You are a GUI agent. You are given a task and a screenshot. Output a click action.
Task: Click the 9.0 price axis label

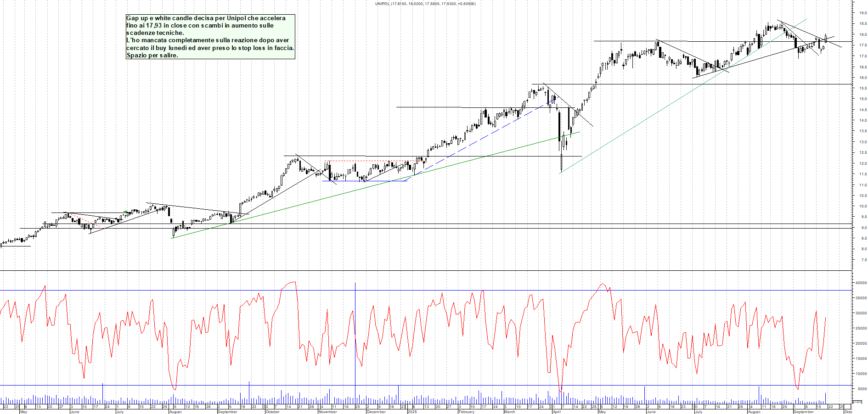(x=863, y=228)
